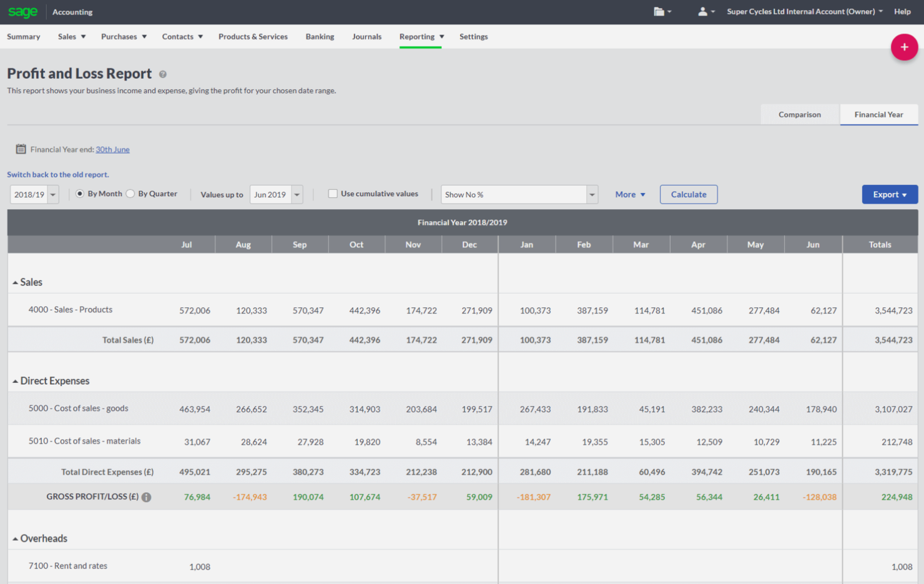Click Switch back to the old report link
The image size is (924, 584).
click(58, 175)
